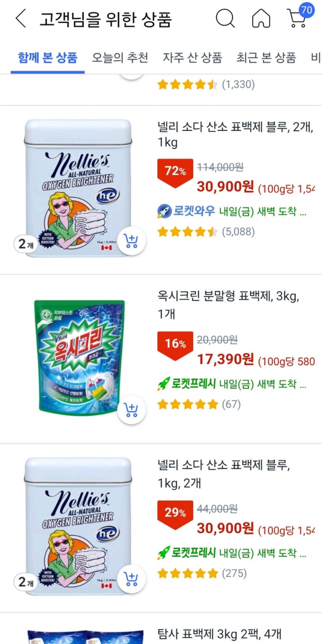Go back using the top-left arrow

20,19
